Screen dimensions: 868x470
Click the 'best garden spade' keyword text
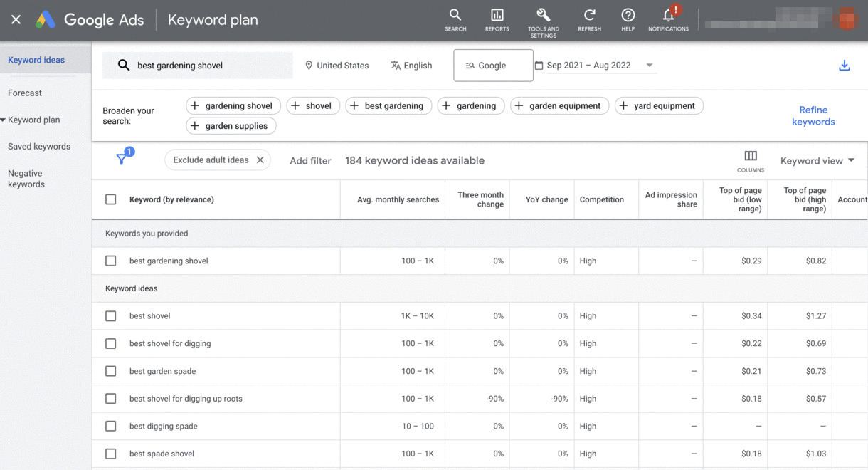(162, 371)
